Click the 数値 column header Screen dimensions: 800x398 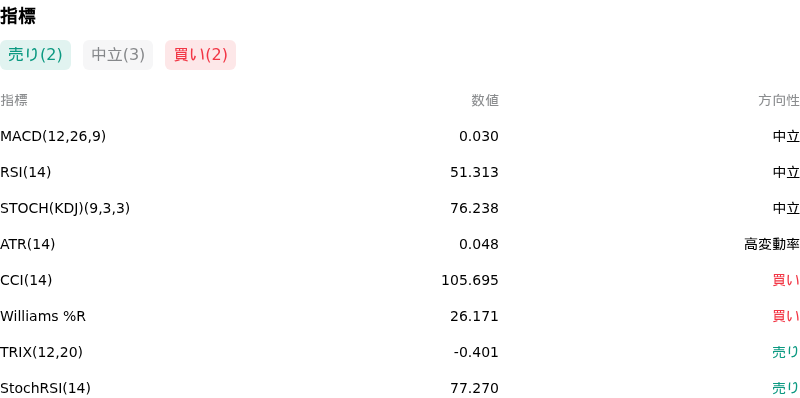[x=485, y=101]
